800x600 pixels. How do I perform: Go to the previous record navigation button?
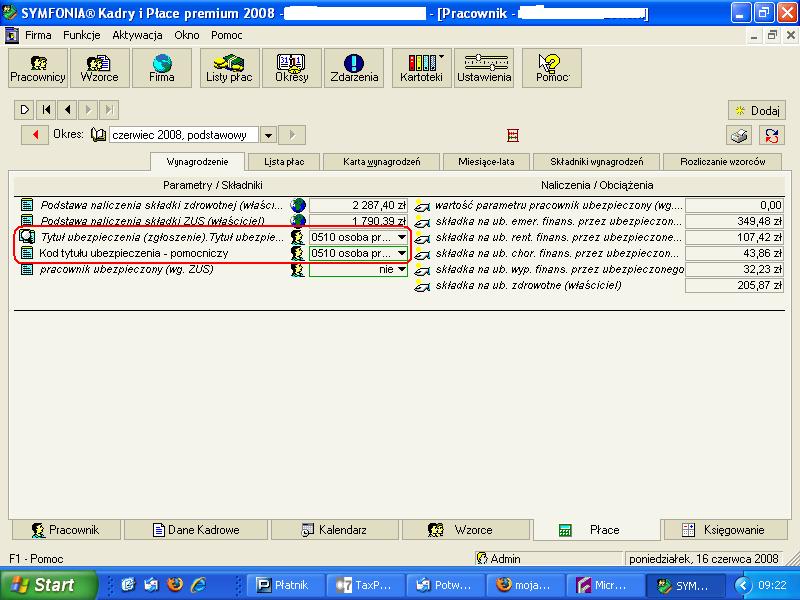(x=67, y=110)
